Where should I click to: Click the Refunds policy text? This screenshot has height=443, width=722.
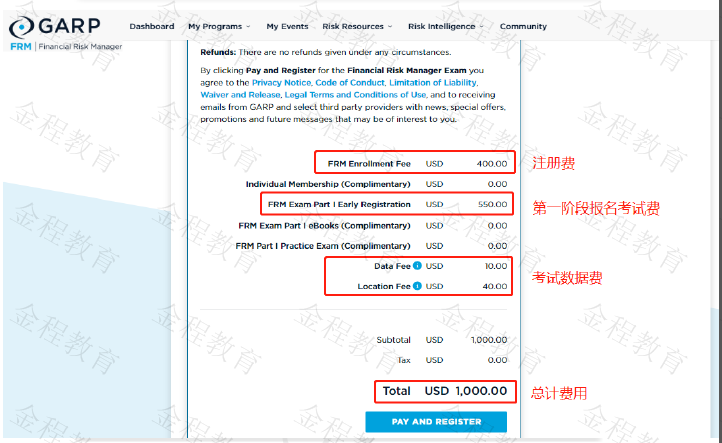(326, 52)
